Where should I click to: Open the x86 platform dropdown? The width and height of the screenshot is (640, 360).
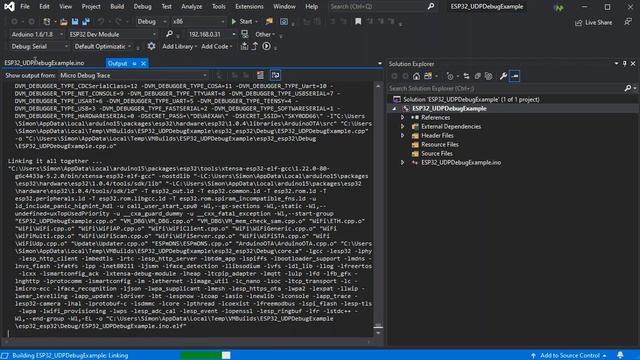click(x=198, y=21)
